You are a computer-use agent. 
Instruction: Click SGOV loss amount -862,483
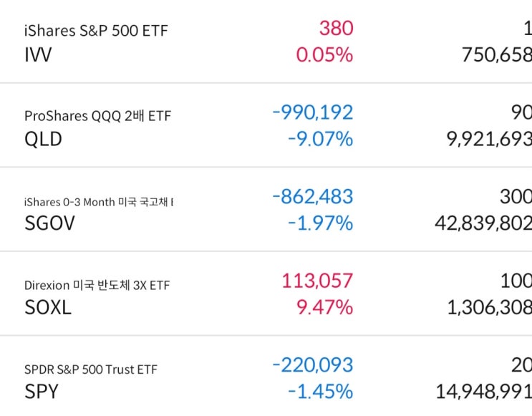(313, 197)
